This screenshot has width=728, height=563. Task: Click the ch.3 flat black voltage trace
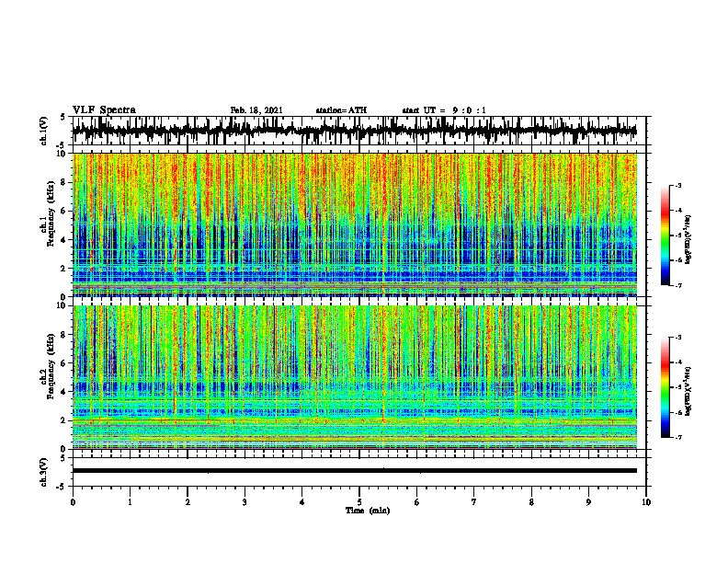coord(354,471)
